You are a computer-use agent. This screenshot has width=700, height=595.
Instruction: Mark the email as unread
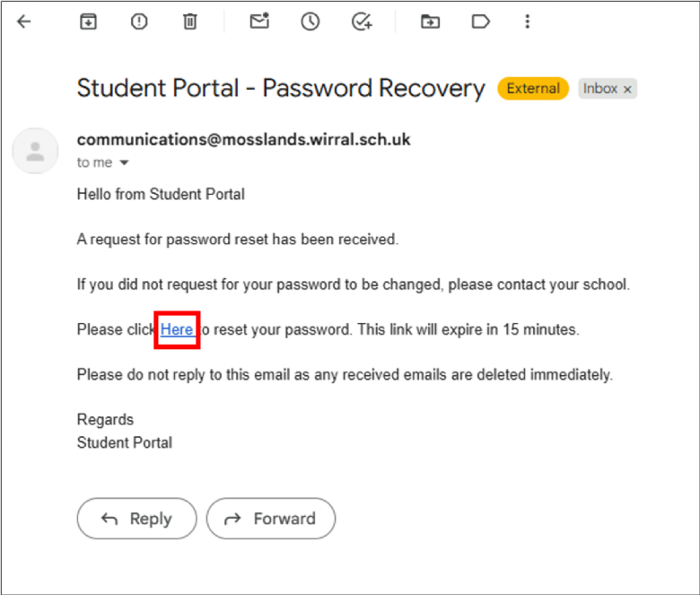point(259,22)
